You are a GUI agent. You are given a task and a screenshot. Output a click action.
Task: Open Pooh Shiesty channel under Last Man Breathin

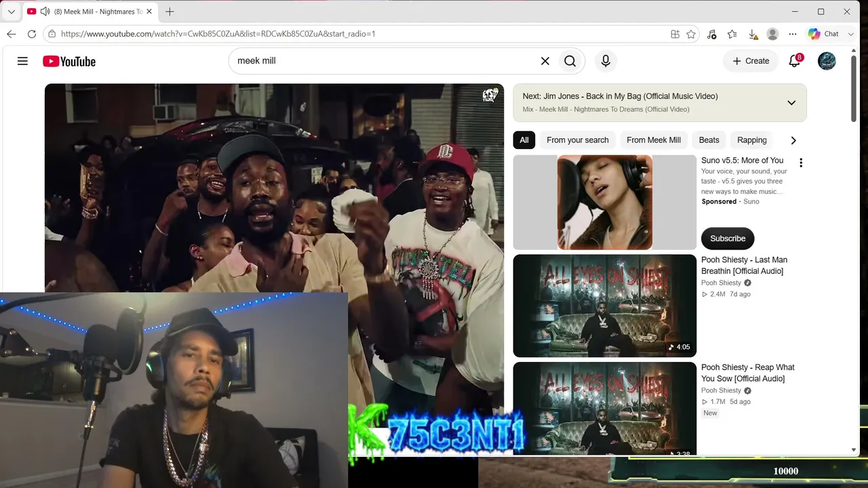(x=721, y=283)
